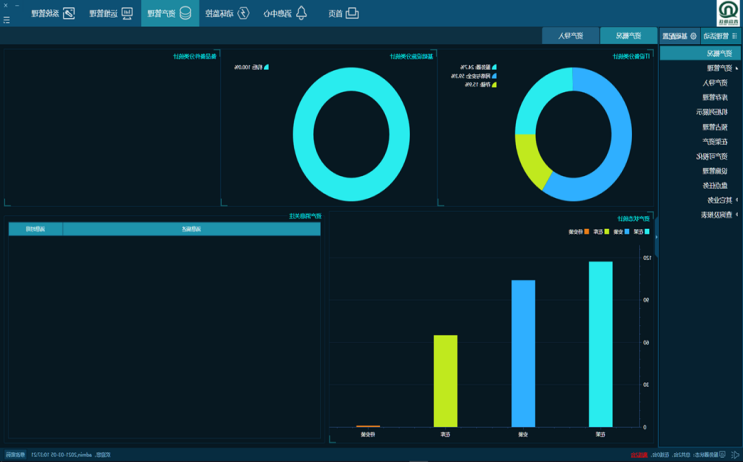Click the green company logo
The width and height of the screenshot is (743, 462).
726,12
